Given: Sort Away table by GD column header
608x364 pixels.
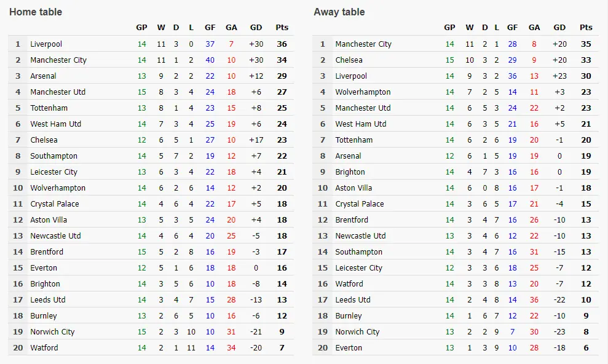Looking at the screenshot, I should coord(559,28).
